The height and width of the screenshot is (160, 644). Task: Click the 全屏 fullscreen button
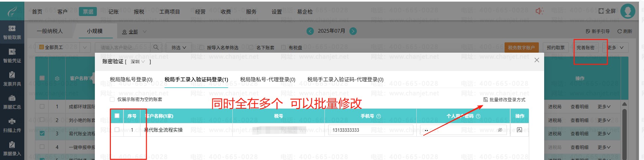click(x=607, y=11)
